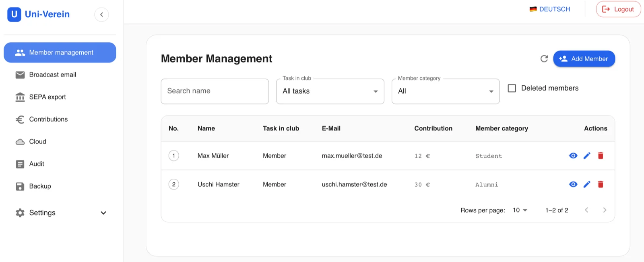Change rows per page from 10

(520, 210)
